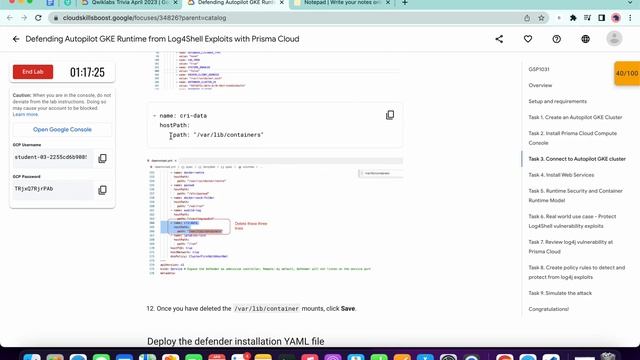Open Chrome side panel icon
Viewport: 640px width, 360px height.
tap(601, 18)
